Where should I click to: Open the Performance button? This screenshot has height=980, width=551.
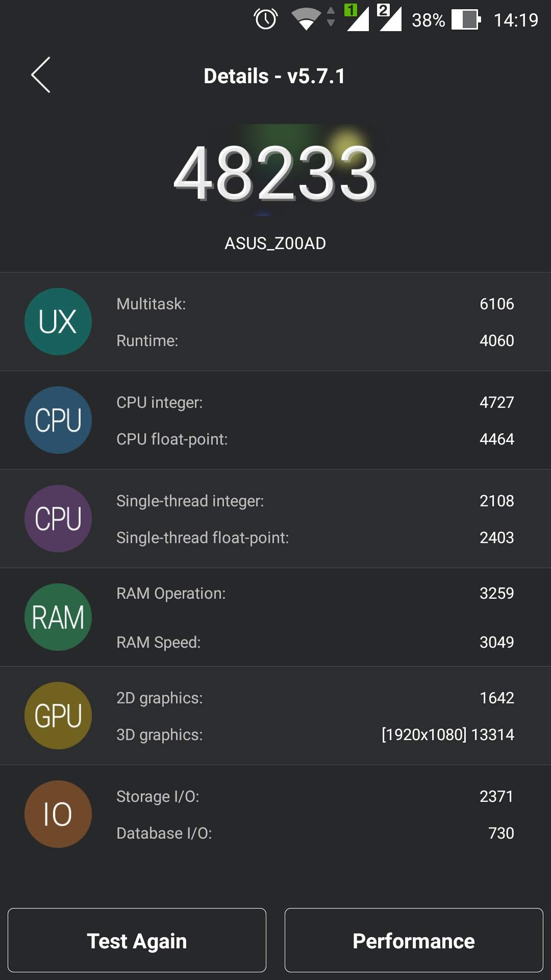point(414,940)
